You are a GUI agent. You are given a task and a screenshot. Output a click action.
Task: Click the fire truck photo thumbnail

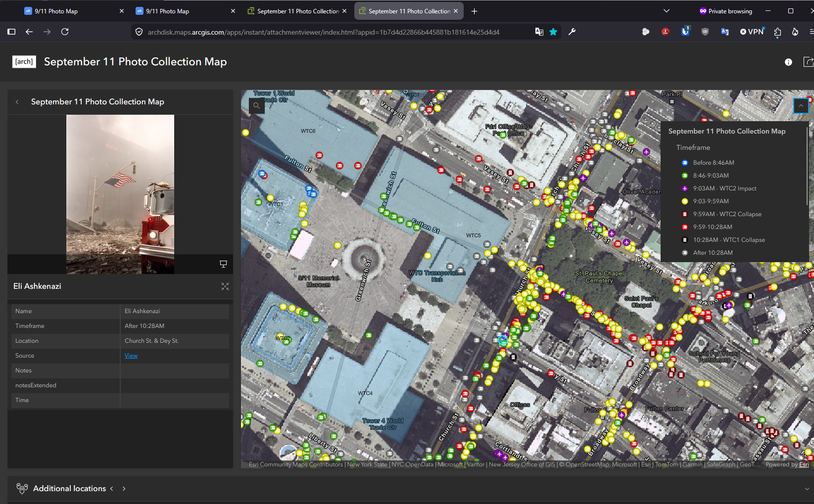(x=120, y=194)
